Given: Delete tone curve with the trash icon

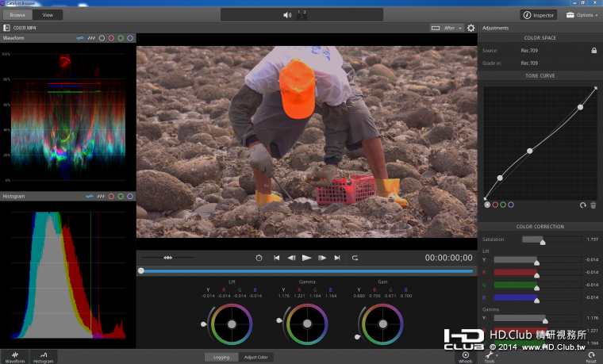Looking at the screenshot, I should (x=593, y=205).
